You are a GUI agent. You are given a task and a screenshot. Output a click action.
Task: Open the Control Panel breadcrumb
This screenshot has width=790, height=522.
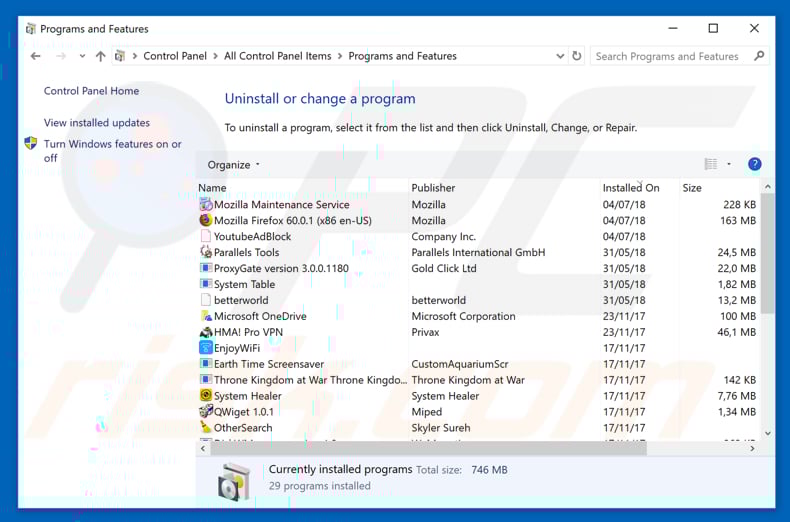tap(175, 56)
